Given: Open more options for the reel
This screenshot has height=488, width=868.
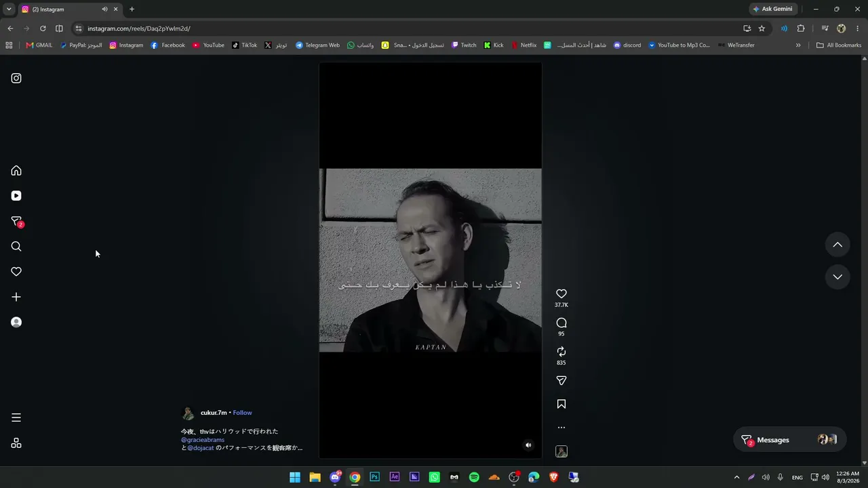Looking at the screenshot, I should coord(561,428).
